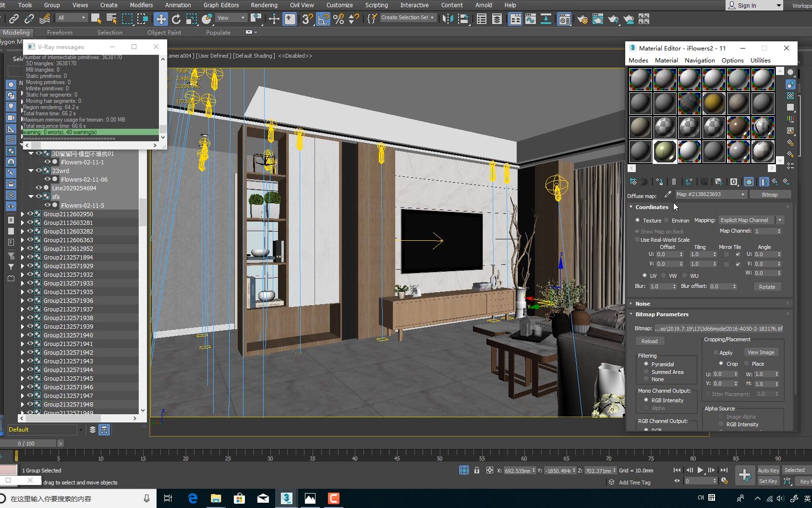Image resolution: width=812 pixels, height=508 pixels.
Task: Collapse the sfa tree node
Action: tap(31, 197)
